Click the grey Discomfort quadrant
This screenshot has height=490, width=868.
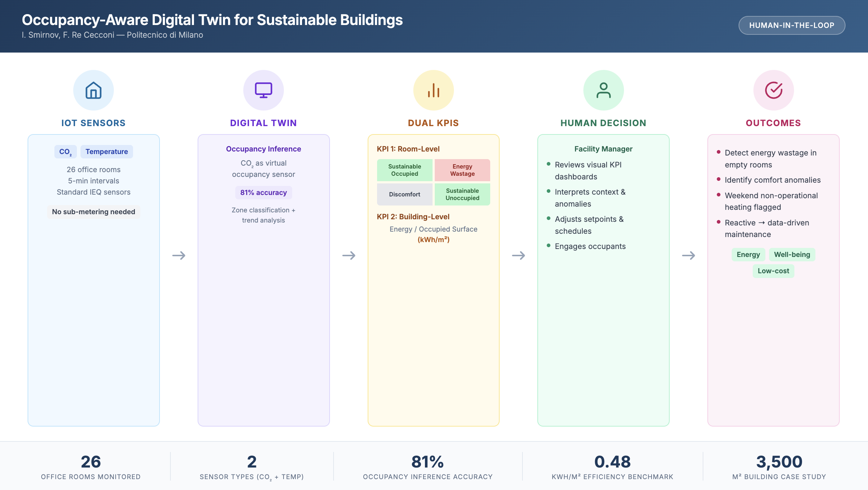pos(405,194)
